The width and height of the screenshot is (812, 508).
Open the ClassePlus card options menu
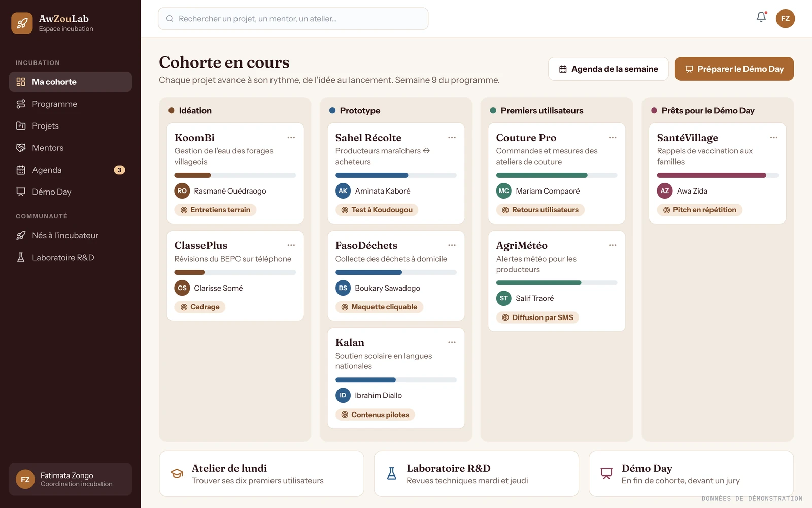[x=291, y=245]
